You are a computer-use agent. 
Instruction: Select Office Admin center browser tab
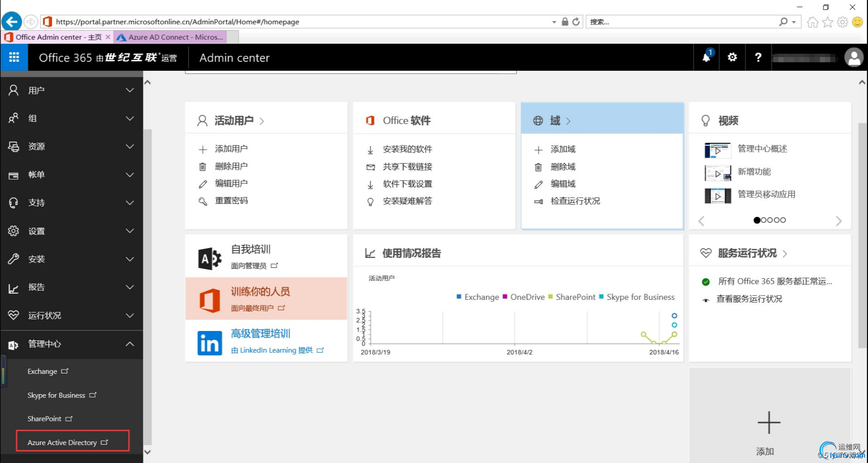pos(58,37)
